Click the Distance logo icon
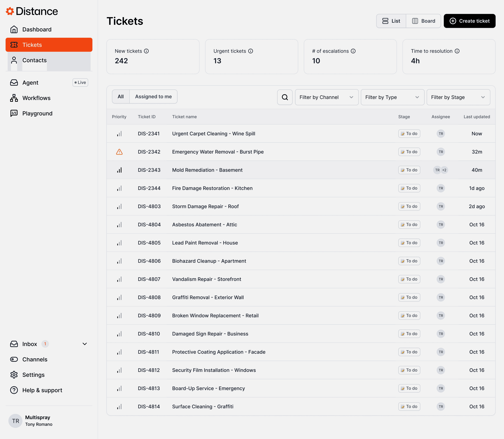This screenshot has width=504, height=439. tap(10, 11)
